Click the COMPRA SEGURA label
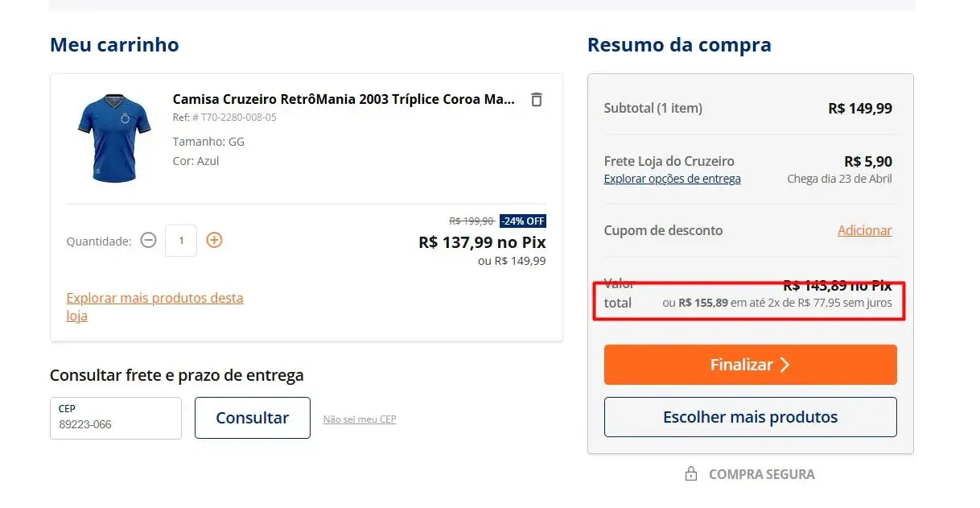The image size is (980, 508). [761, 474]
